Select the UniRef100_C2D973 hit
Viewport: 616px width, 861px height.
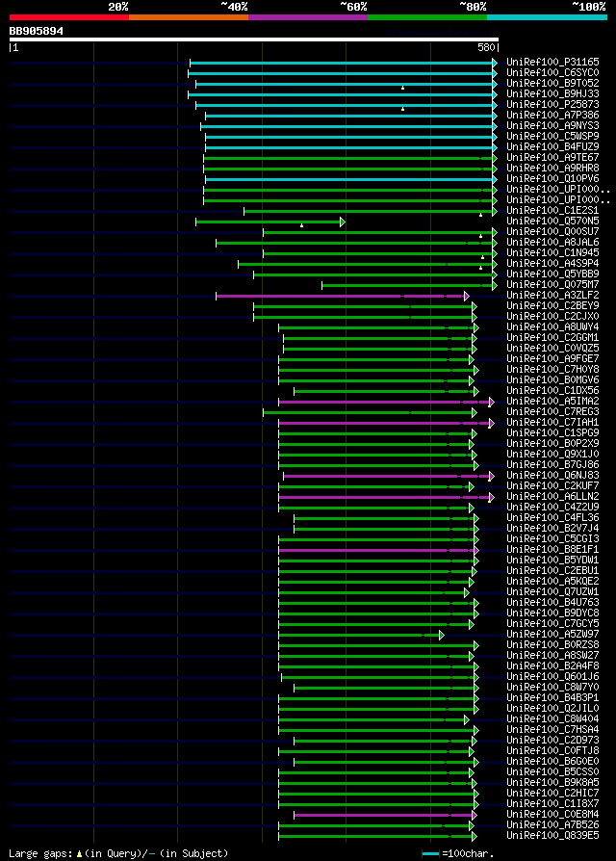(x=552, y=741)
